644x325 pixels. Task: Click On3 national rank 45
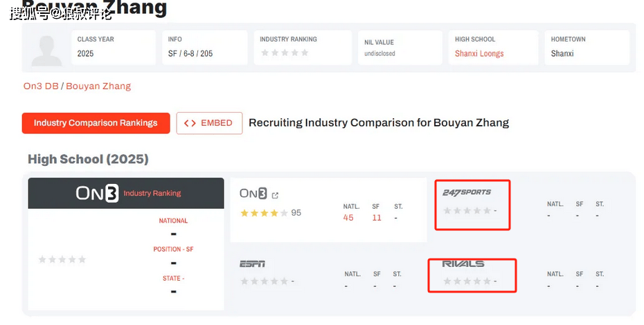[348, 217]
